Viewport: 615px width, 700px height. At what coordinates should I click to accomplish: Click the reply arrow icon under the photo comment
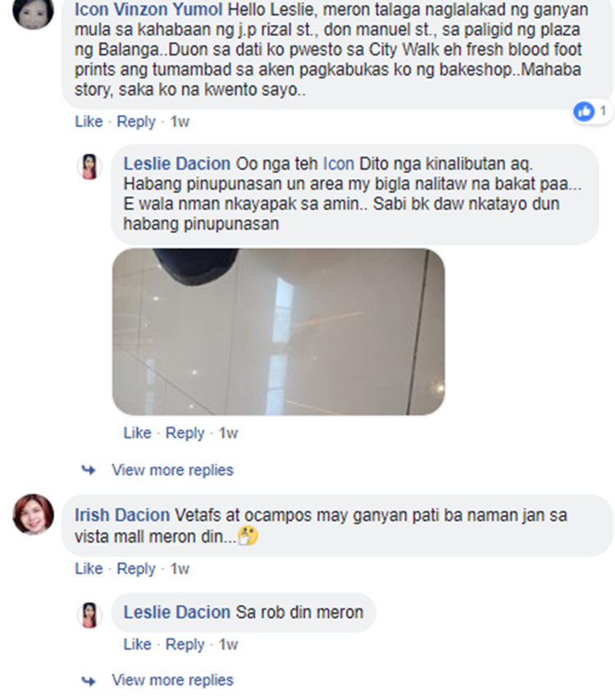coord(89,469)
